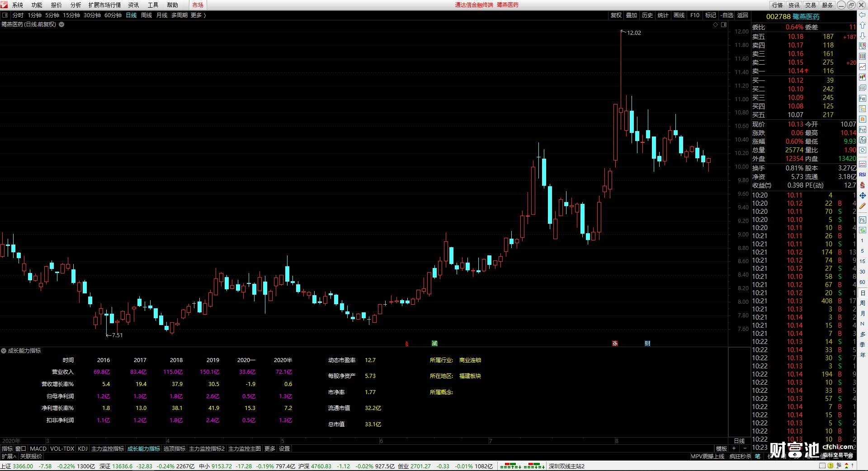The image size is (868, 471).
Task: Click the 叠加 button
Action: (x=632, y=15)
